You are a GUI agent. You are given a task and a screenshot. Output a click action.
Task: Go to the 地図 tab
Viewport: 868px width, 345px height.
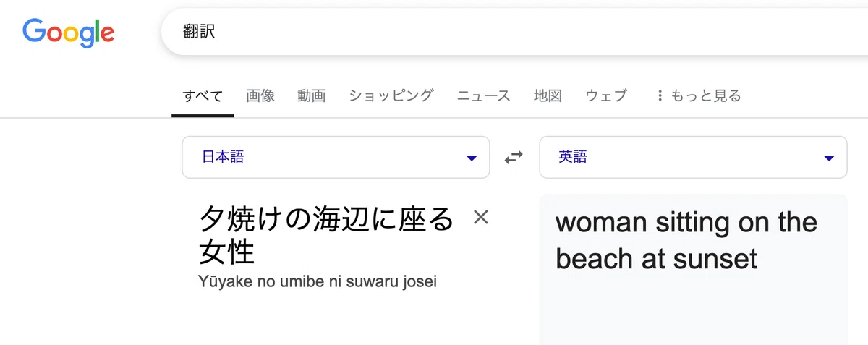tap(548, 95)
